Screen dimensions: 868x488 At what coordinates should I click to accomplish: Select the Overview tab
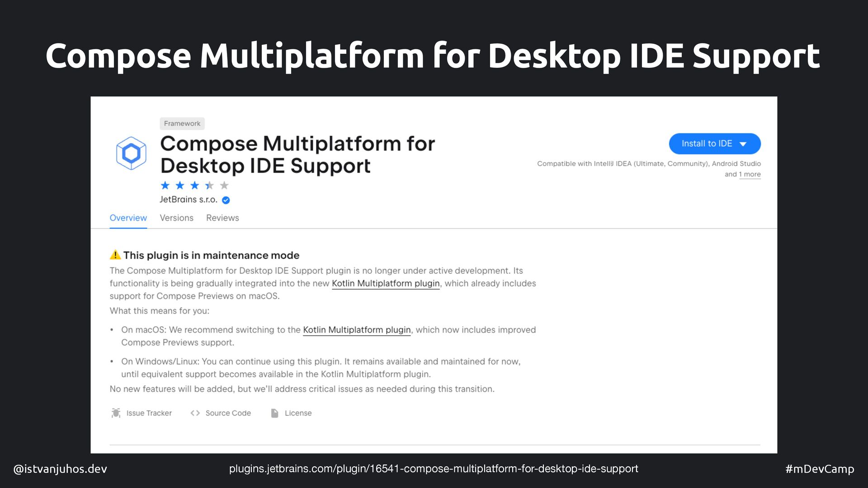coord(128,218)
